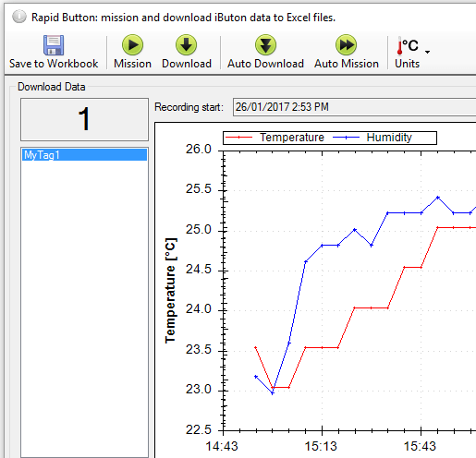The image size is (476, 458).
Task: Click the 'Units' toolbar label
Action: (407, 64)
